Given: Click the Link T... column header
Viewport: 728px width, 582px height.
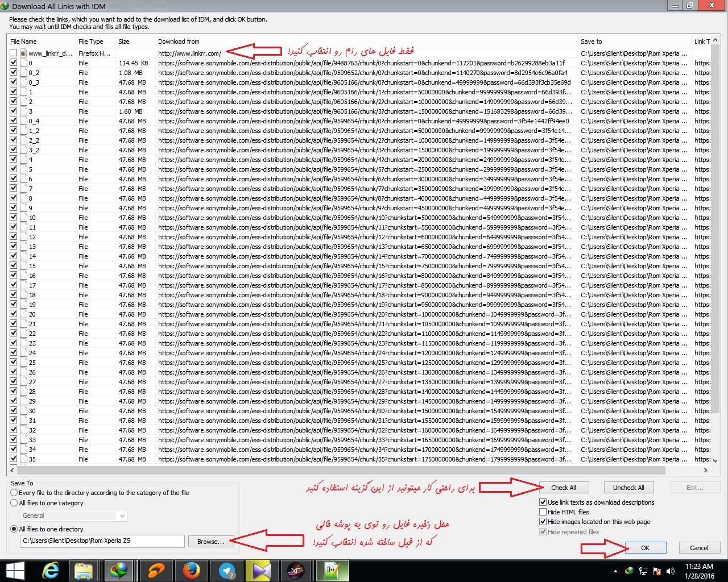Looking at the screenshot, I should 701,41.
